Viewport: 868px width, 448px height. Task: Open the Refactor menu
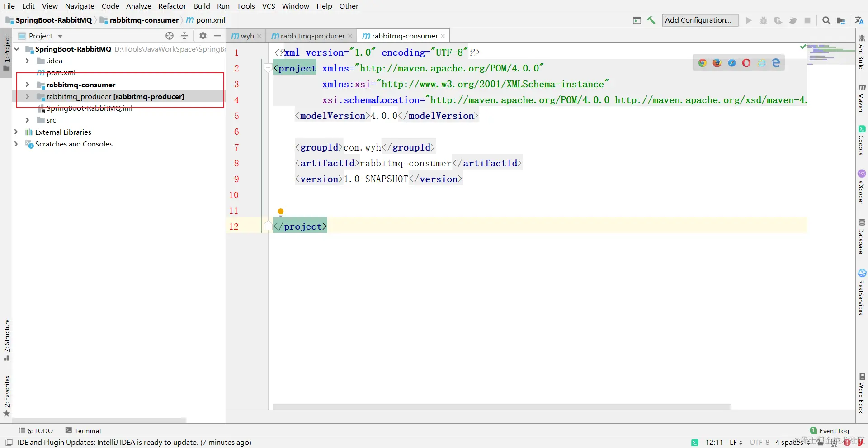(x=172, y=6)
